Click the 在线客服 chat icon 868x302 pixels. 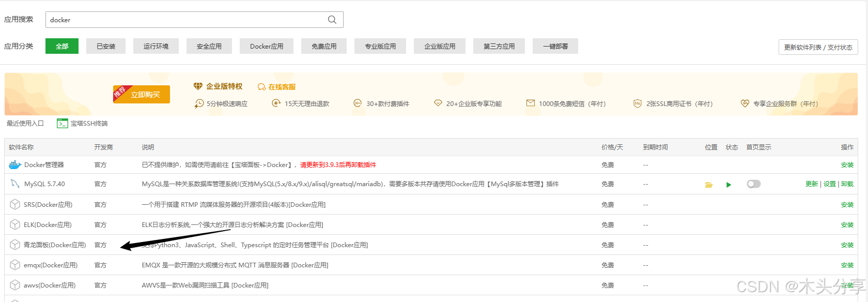tap(262, 87)
